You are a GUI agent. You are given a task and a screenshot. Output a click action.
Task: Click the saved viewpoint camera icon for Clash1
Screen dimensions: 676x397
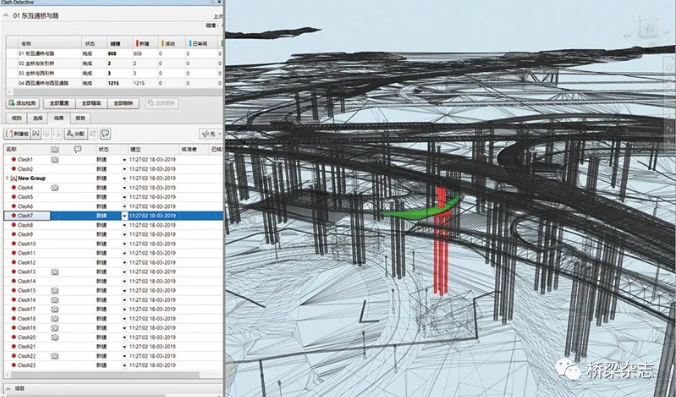coord(55,159)
